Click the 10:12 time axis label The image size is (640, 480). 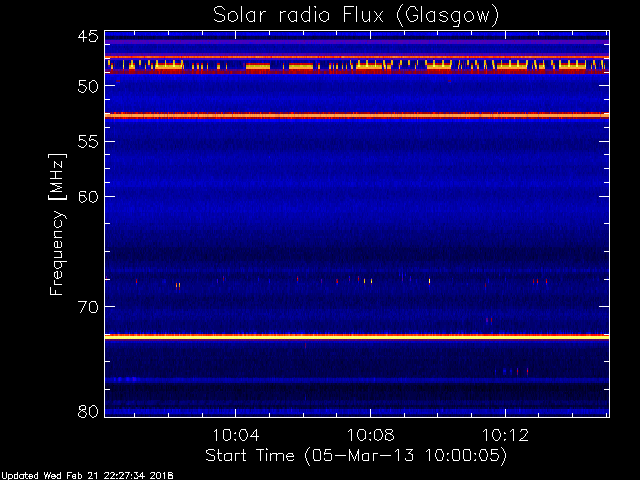[505, 435]
